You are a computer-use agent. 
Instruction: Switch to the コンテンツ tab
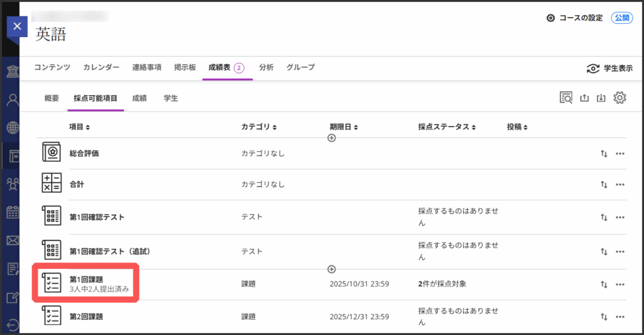coord(52,67)
